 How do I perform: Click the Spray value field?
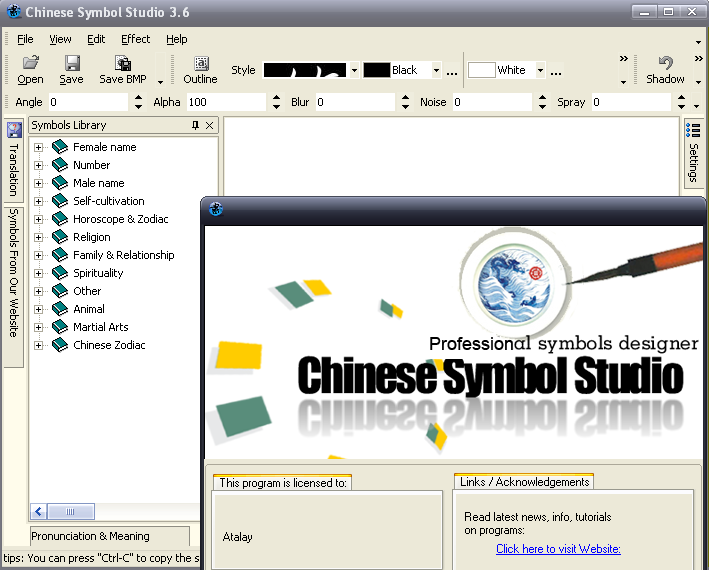(632, 102)
